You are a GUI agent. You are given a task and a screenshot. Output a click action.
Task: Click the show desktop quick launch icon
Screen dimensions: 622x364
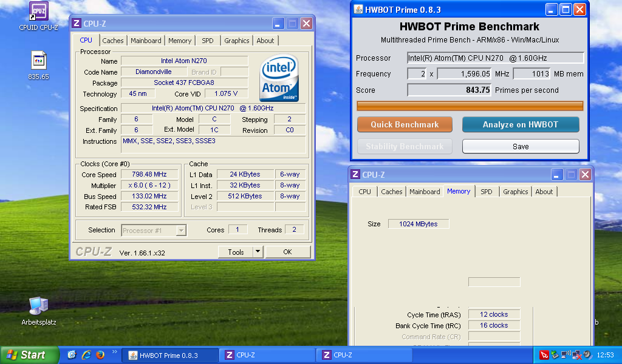[x=72, y=355]
